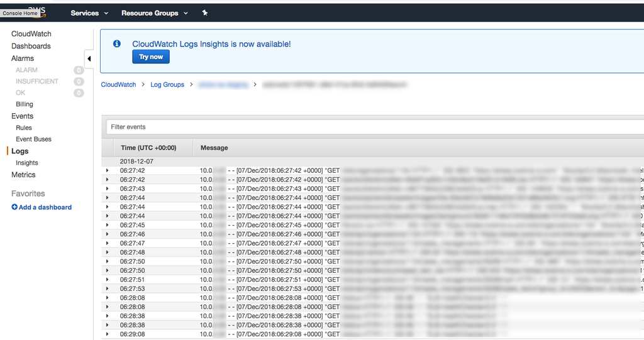Expand the 06:29:08 log event row

[107, 334]
